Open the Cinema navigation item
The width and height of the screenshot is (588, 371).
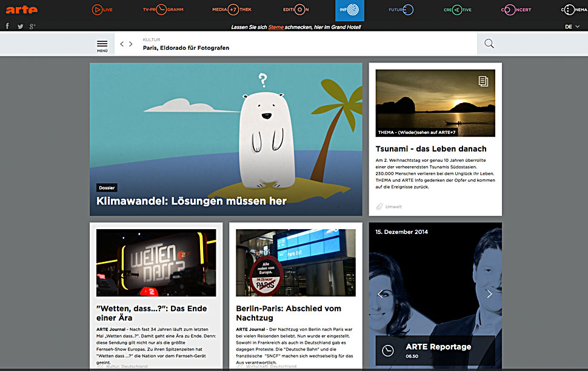(574, 10)
